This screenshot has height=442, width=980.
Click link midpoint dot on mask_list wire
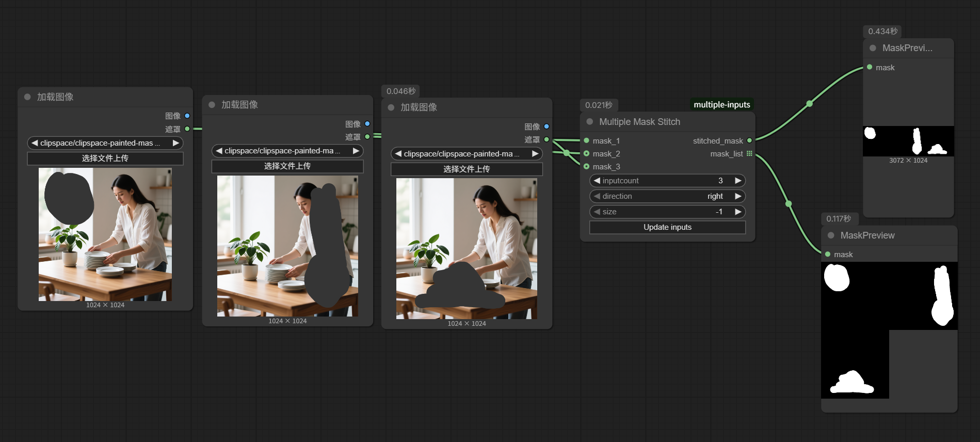coord(789,204)
